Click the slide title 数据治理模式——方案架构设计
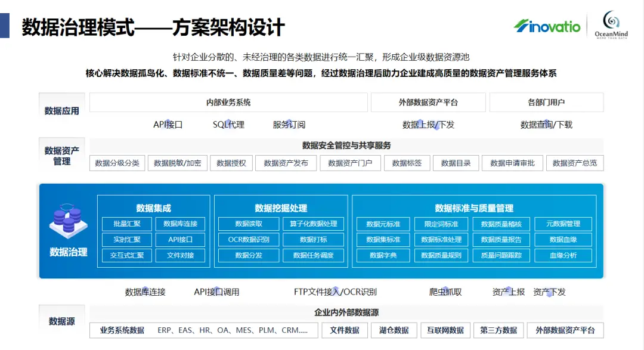 coord(153,27)
